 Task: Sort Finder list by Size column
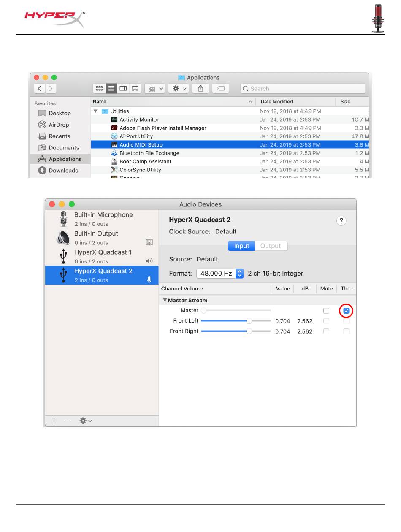[x=352, y=102]
